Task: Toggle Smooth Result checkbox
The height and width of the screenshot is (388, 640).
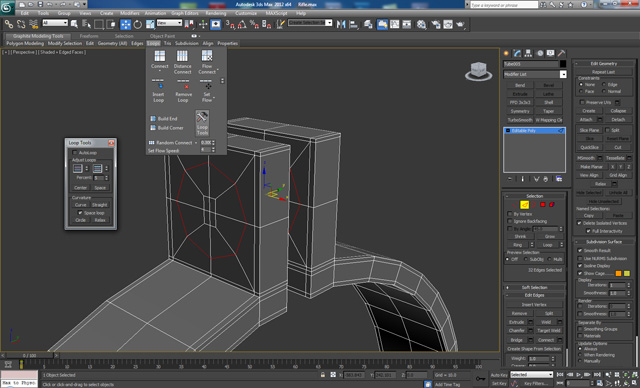Action: pos(580,251)
